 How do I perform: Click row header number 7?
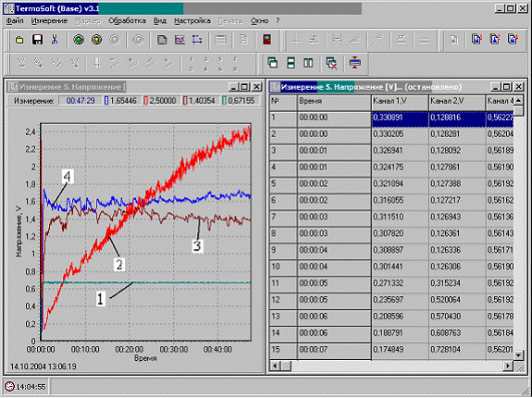coord(283,218)
